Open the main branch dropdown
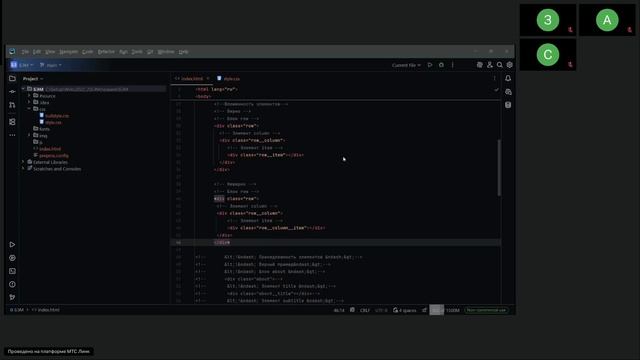The image size is (640, 360). [x=51, y=65]
